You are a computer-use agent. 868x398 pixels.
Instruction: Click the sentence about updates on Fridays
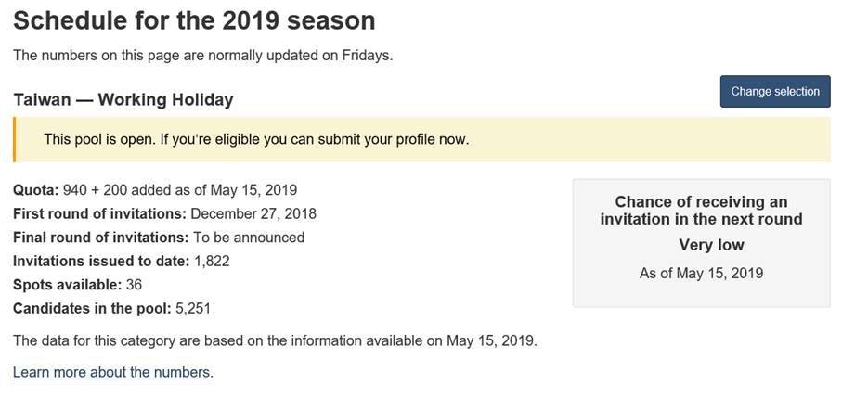(x=202, y=55)
